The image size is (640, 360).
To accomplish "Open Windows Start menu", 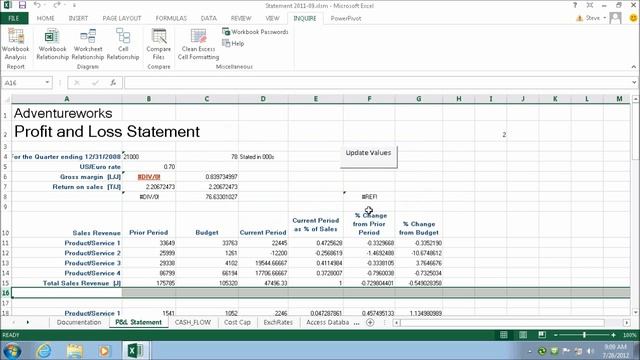I will point(12,351).
